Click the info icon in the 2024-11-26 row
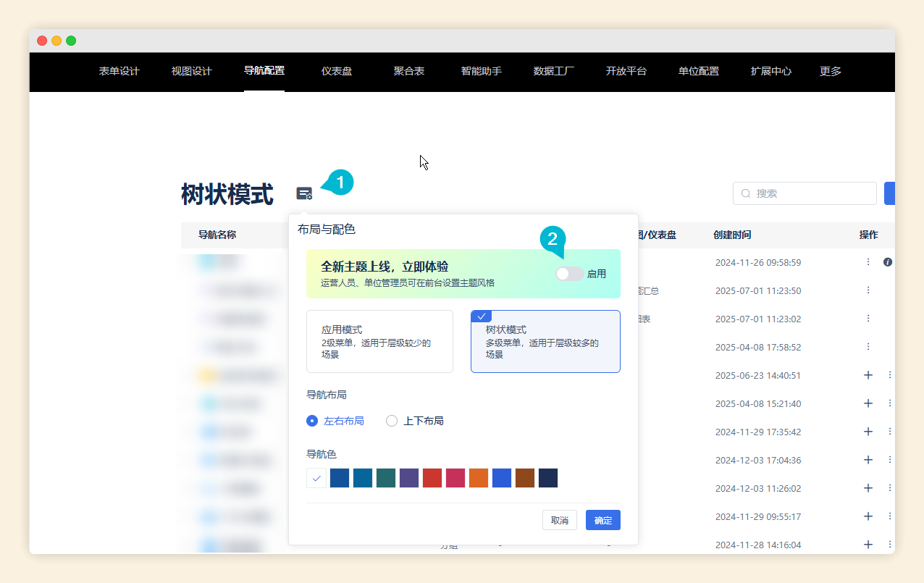 887,262
